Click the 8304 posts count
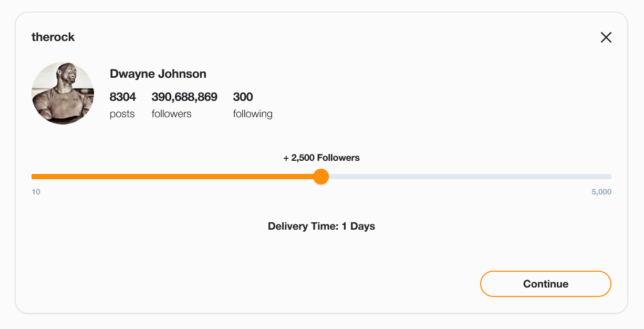This screenshot has height=329, width=644. point(122,97)
